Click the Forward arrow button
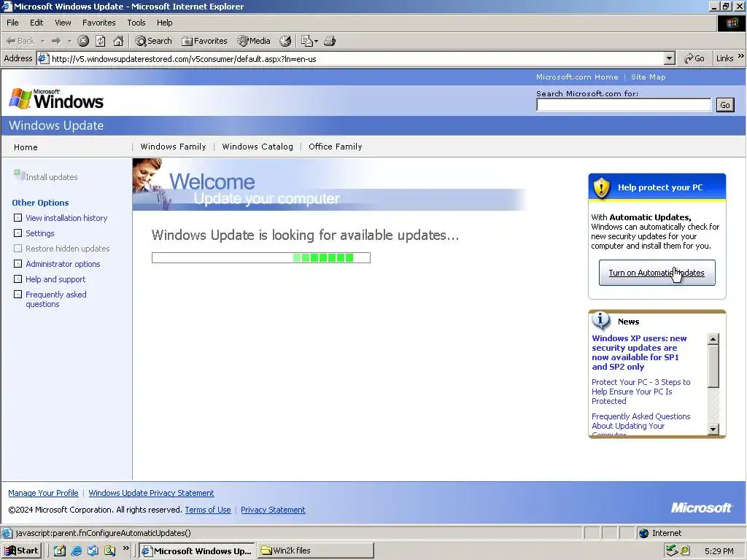The width and height of the screenshot is (747, 560). [56, 41]
